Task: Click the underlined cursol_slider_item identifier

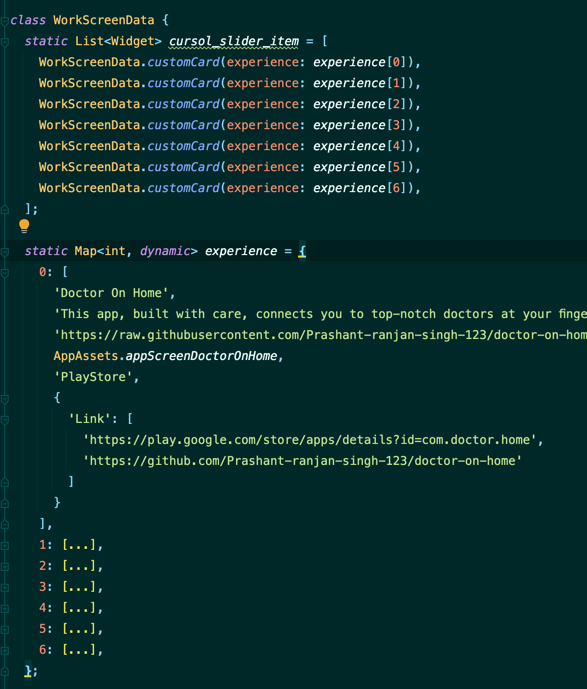Action: 234,41
